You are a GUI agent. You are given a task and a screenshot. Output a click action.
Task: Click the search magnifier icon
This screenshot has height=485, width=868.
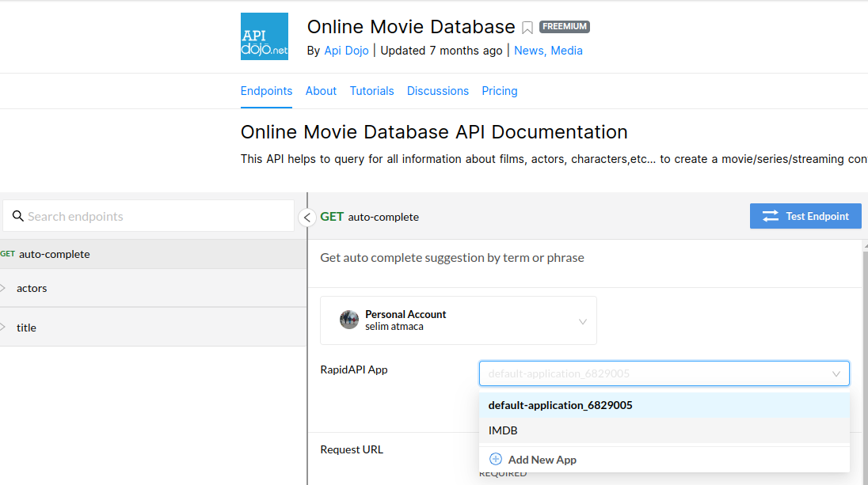[17, 216]
